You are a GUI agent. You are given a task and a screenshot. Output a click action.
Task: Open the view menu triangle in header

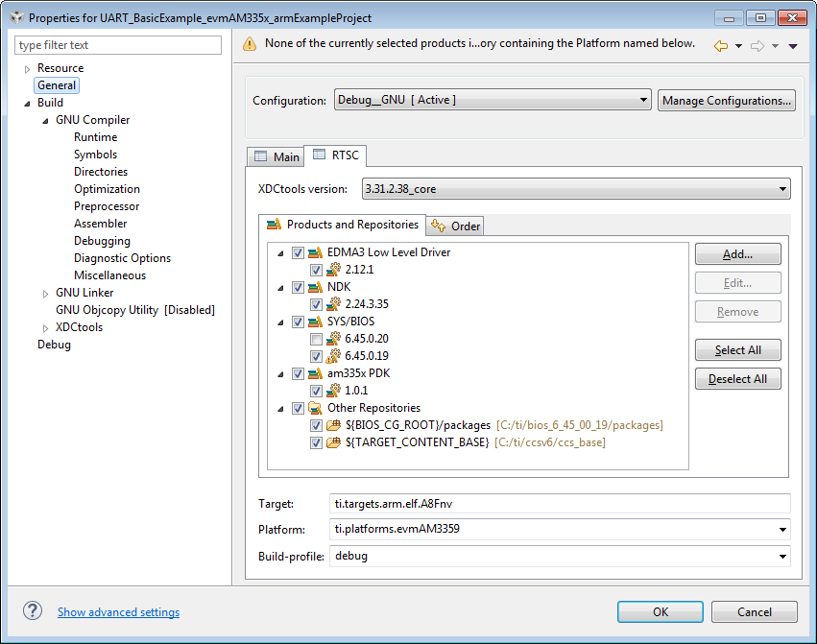click(x=793, y=46)
